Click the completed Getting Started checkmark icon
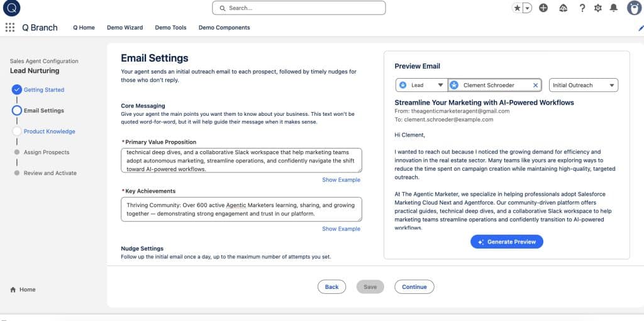Image resolution: width=644 pixels, height=321 pixels. 17,89
